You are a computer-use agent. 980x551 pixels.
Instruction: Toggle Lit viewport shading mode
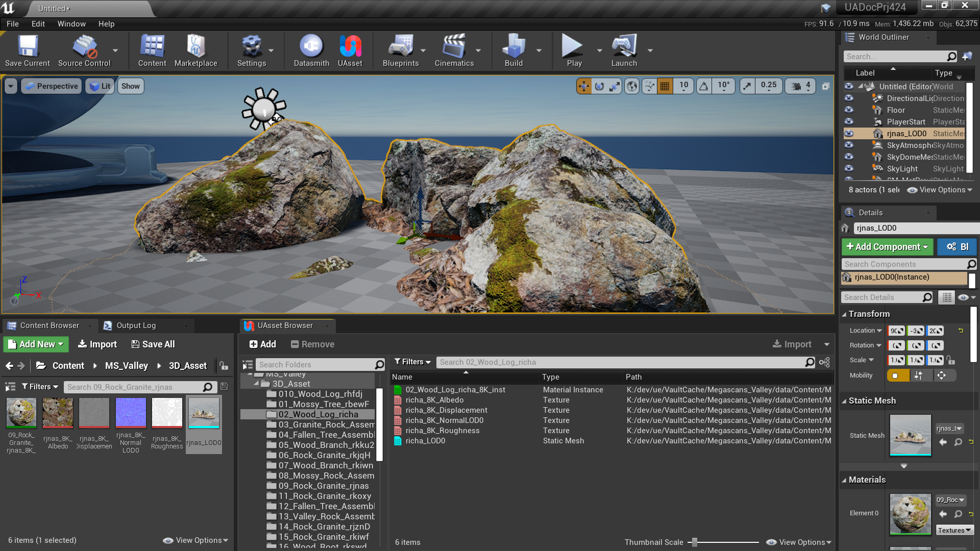tap(101, 86)
